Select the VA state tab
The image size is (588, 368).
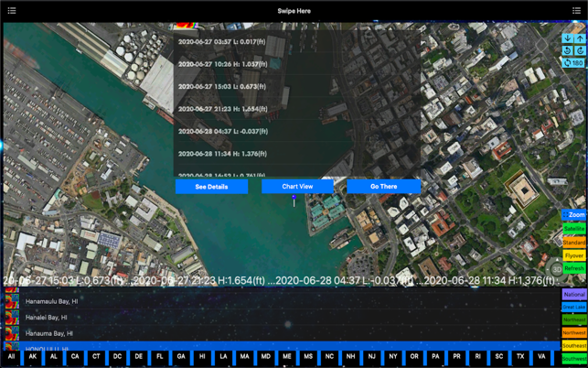coord(541,357)
